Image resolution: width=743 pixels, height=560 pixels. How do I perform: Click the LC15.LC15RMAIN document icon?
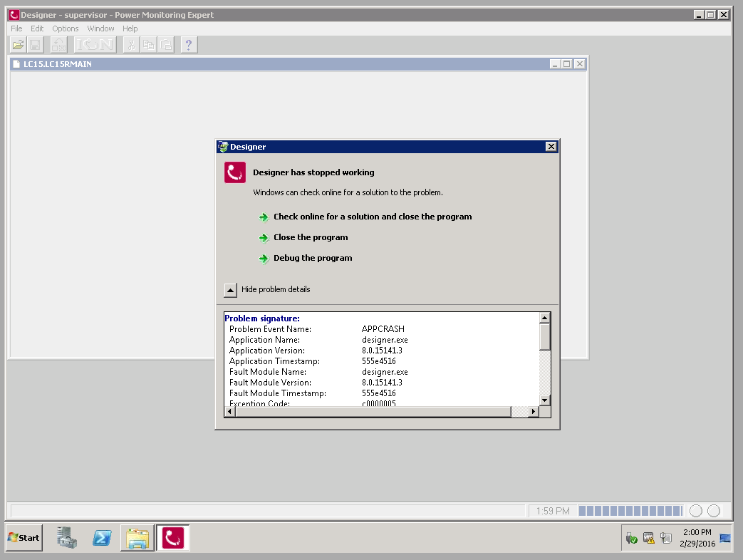click(16, 64)
